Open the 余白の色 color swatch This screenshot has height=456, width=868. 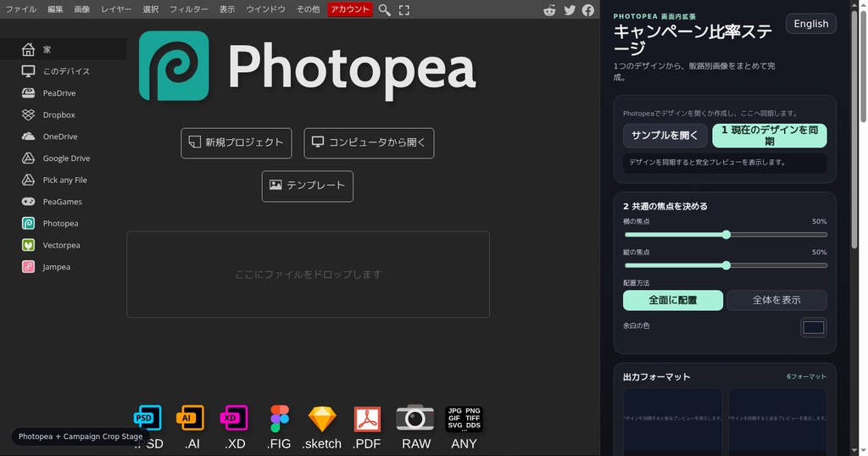point(813,328)
